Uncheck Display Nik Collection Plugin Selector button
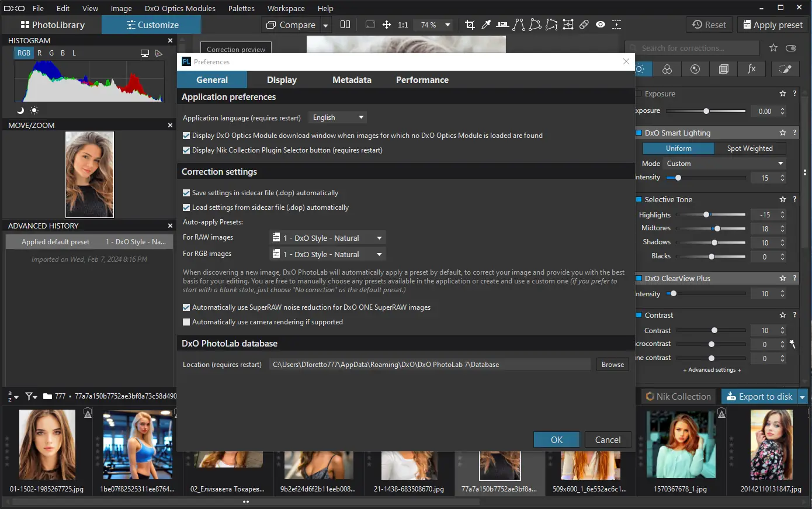 pyautogui.click(x=186, y=150)
